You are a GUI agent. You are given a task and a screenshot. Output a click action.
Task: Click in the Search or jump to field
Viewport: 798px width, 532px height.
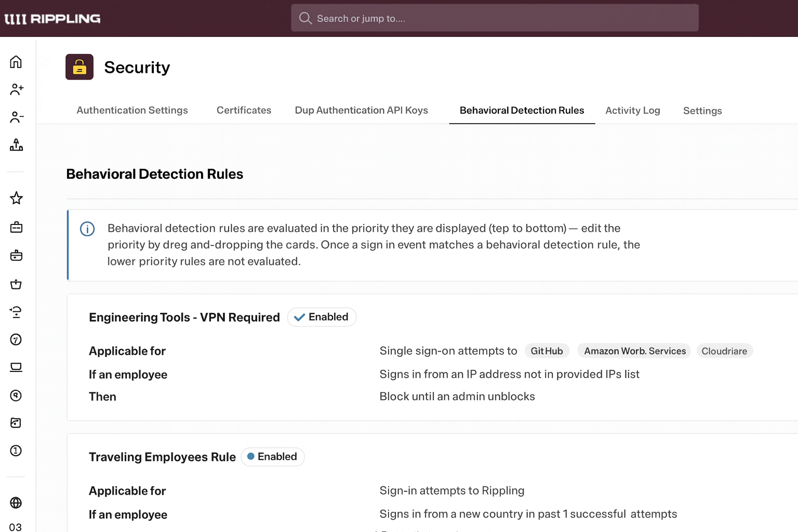click(x=495, y=18)
